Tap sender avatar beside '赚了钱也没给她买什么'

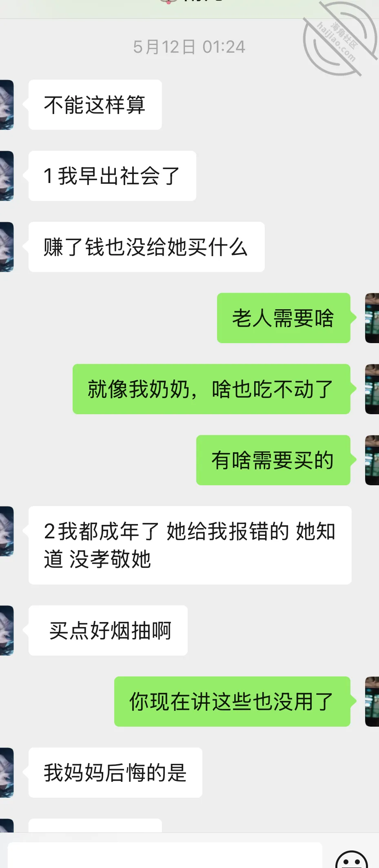(7, 247)
